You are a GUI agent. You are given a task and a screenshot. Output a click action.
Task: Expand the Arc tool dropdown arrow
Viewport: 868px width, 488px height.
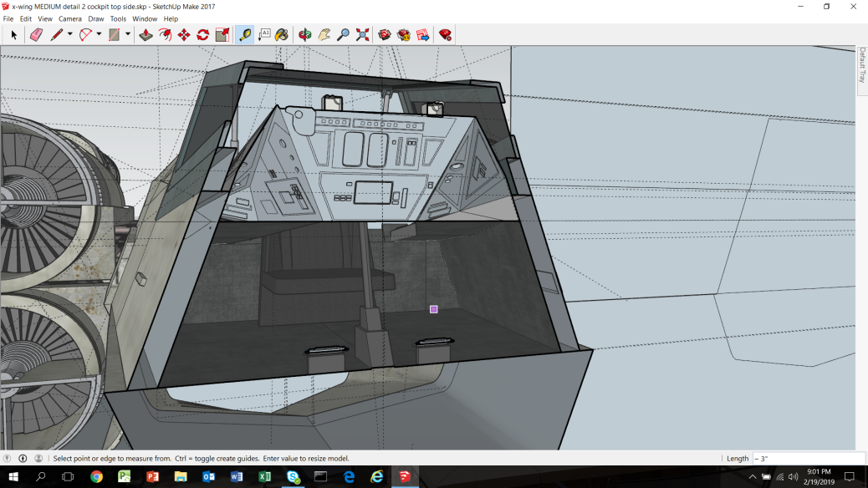[x=99, y=34]
